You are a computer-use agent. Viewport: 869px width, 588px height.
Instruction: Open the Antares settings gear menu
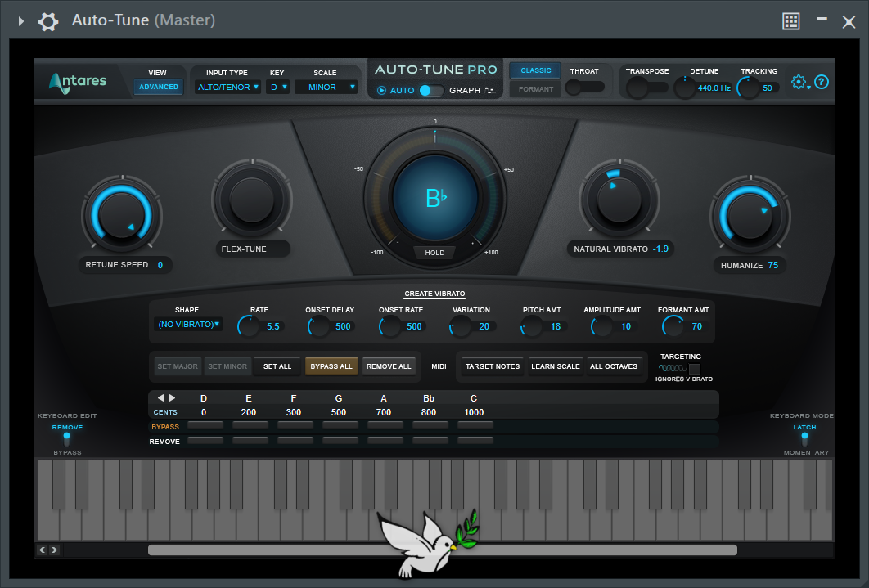click(800, 82)
